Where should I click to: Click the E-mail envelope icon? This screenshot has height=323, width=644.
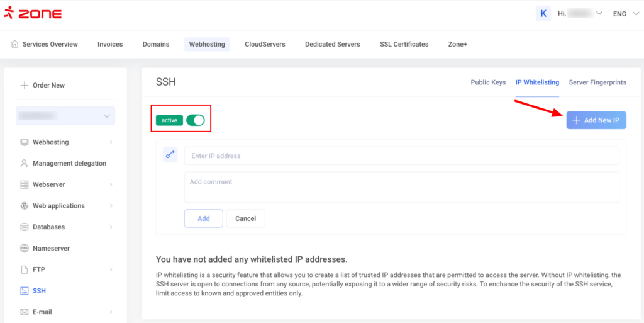[25, 312]
